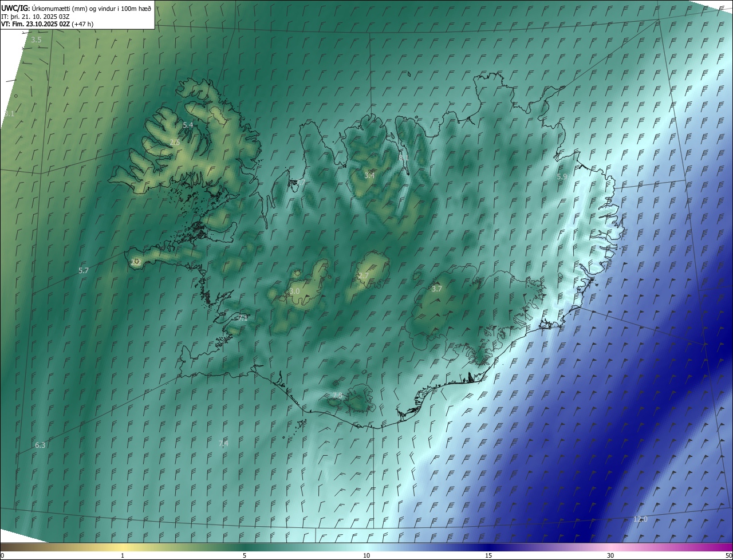Click the initial time line 'IT: þri. 21. 10. 2025 03Z'
The image size is (733, 560).
tap(36, 16)
